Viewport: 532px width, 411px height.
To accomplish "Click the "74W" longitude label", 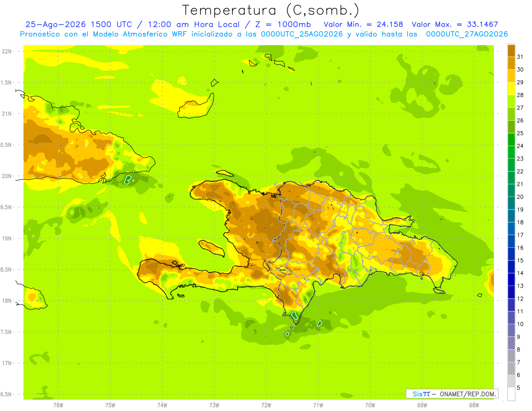I will [162, 405].
